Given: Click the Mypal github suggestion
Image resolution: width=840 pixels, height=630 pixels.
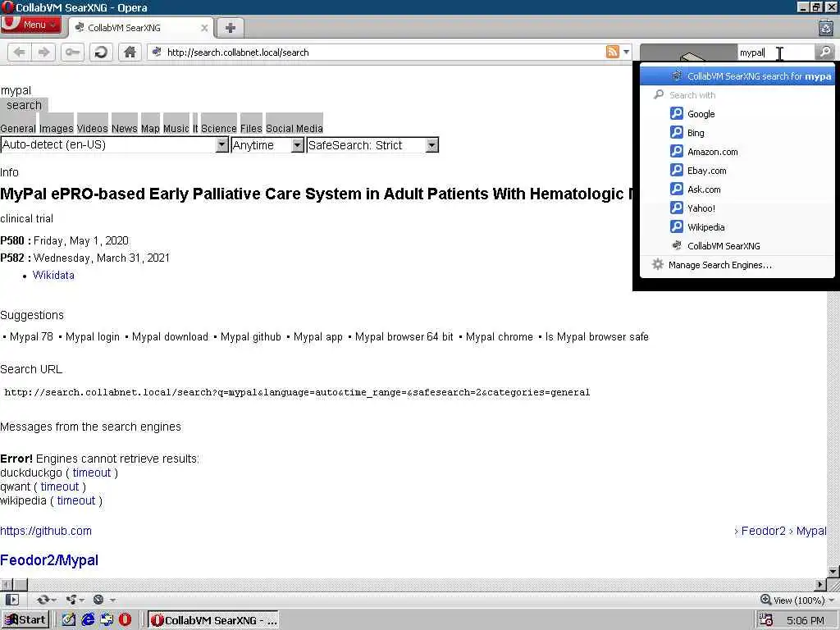Looking at the screenshot, I should (251, 336).
